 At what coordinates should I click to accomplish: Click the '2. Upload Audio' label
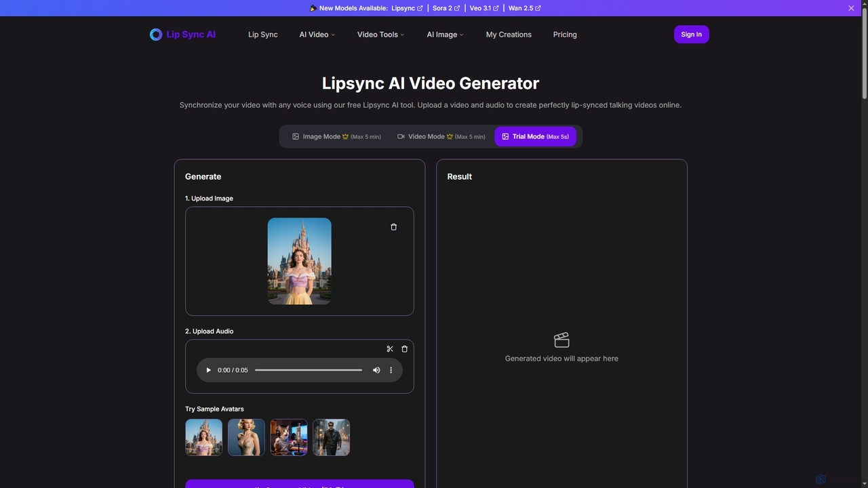(x=209, y=331)
